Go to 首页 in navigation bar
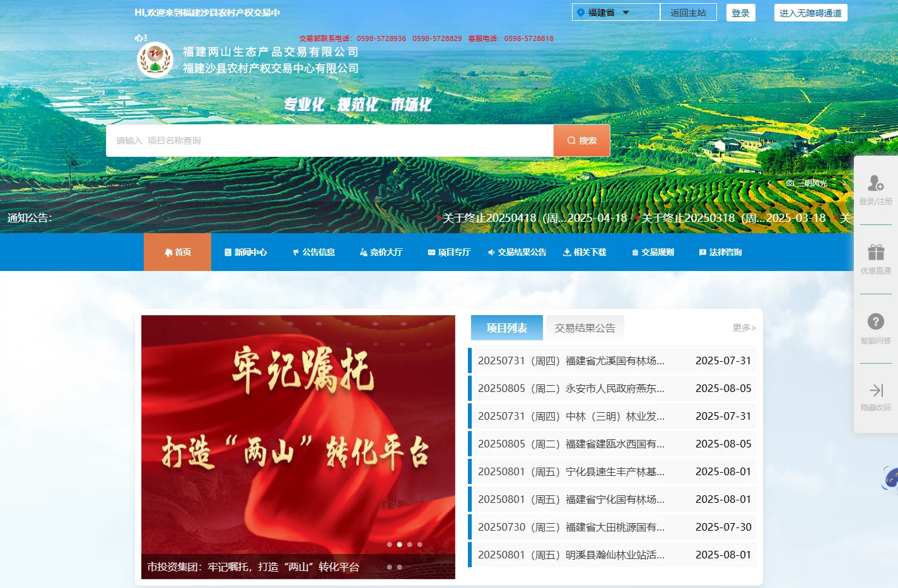 coord(177,252)
